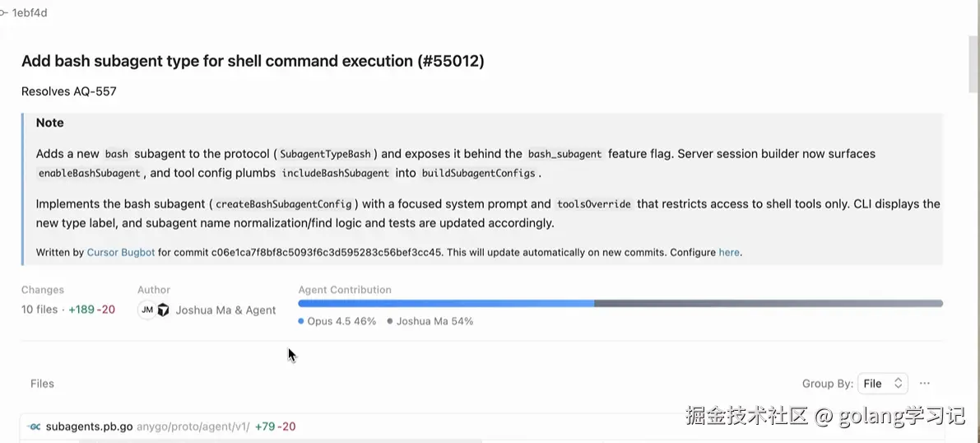Image resolution: width=980 pixels, height=443 pixels.
Task: Click the JM author avatar
Action: [146, 310]
